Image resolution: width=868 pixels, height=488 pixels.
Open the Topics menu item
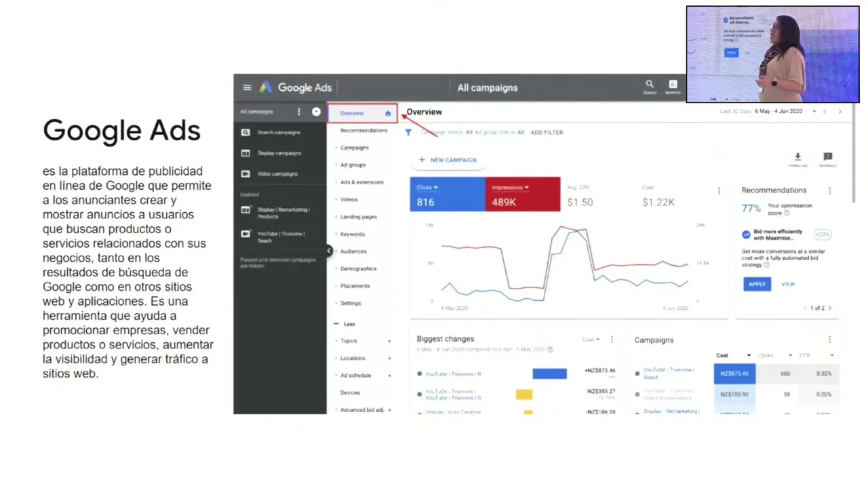point(349,341)
